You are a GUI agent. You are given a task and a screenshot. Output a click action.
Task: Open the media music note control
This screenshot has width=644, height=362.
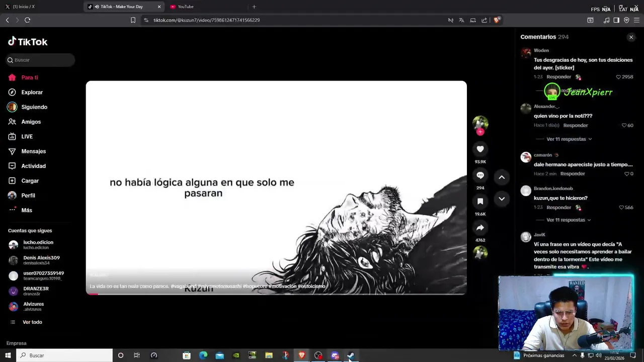tap(606, 20)
